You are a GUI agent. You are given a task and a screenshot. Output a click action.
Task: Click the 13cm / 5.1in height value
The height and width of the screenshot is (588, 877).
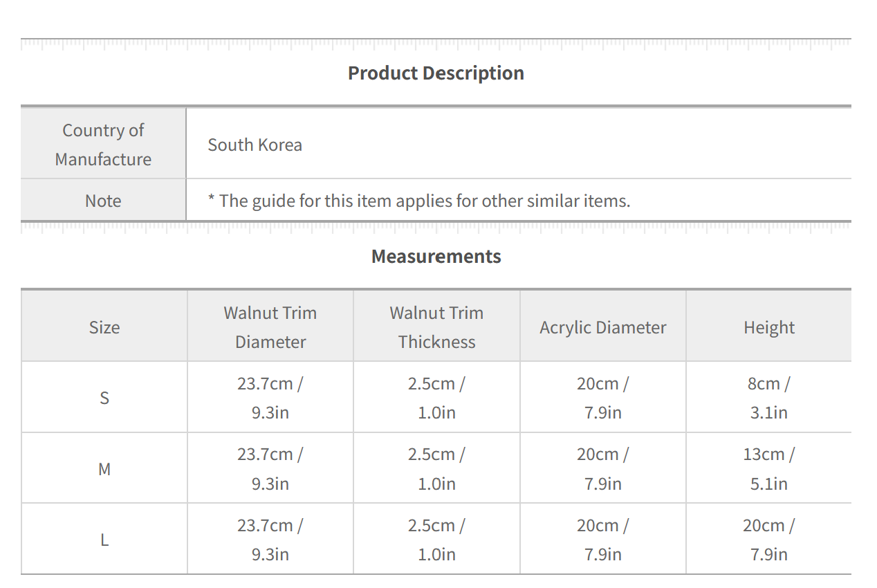[x=769, y=469]
